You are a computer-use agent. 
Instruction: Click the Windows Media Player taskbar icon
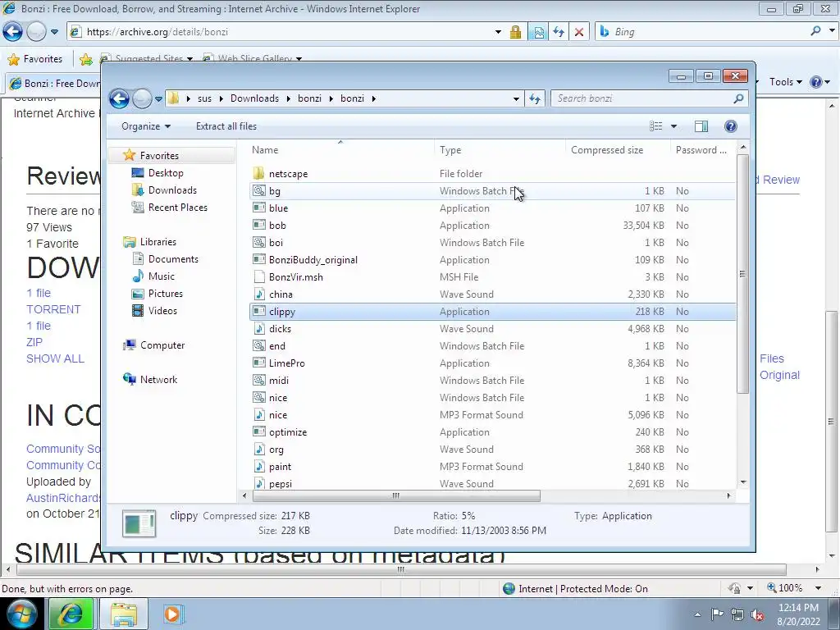pos(172,614)
